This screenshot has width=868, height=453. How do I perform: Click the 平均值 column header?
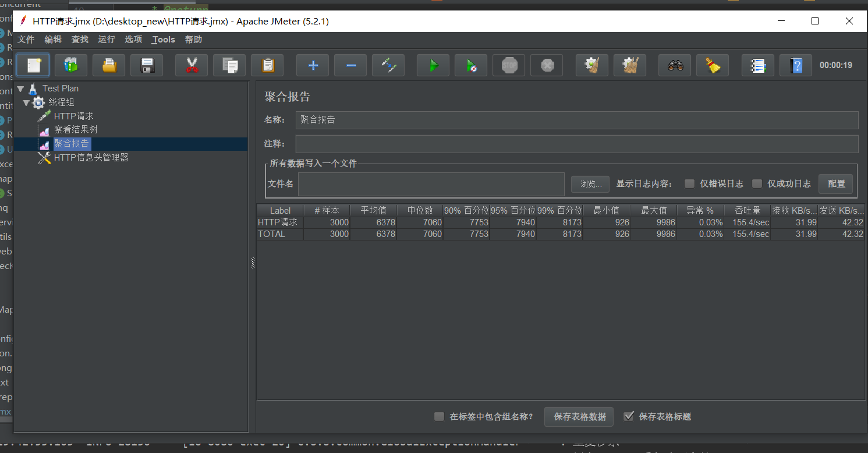tap(373, 211)
